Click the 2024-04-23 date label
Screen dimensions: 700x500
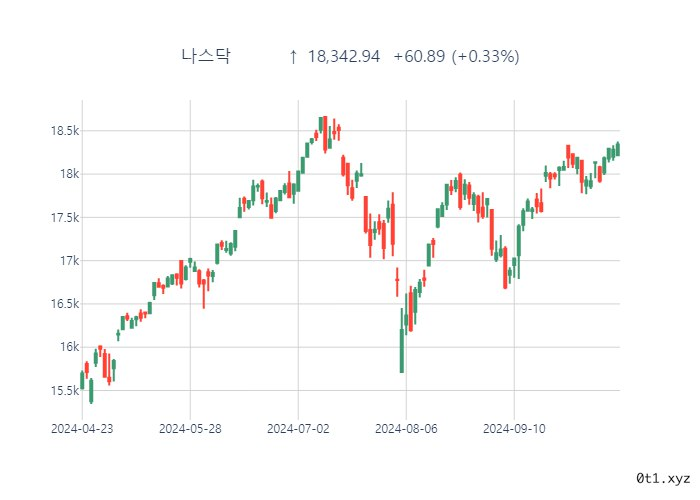pos(82,429)
